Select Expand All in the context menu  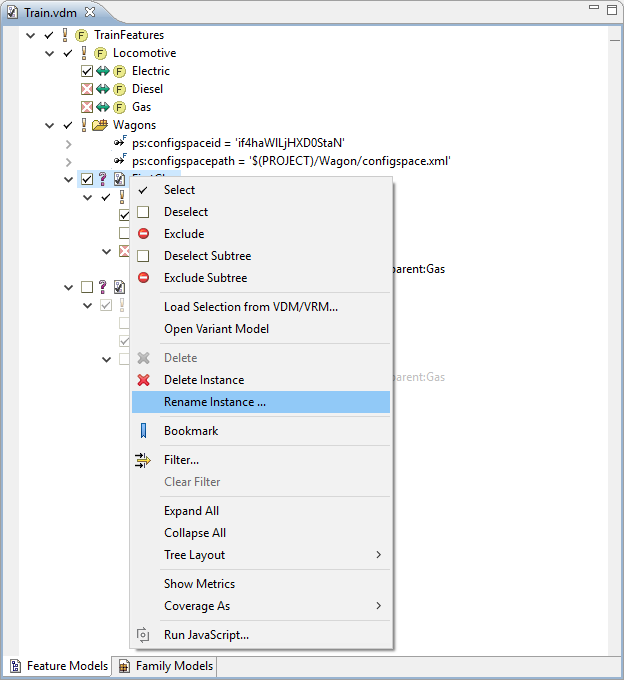(191, 511)
